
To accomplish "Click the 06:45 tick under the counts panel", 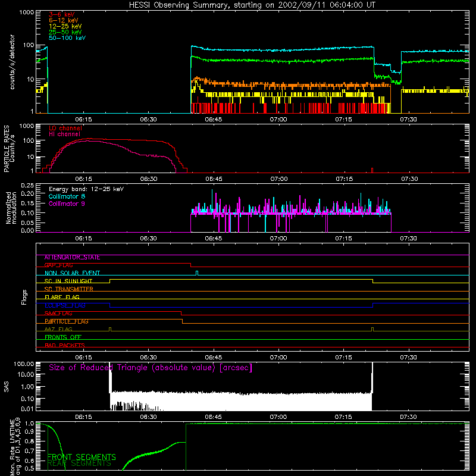I will click(x=214, y=120).
